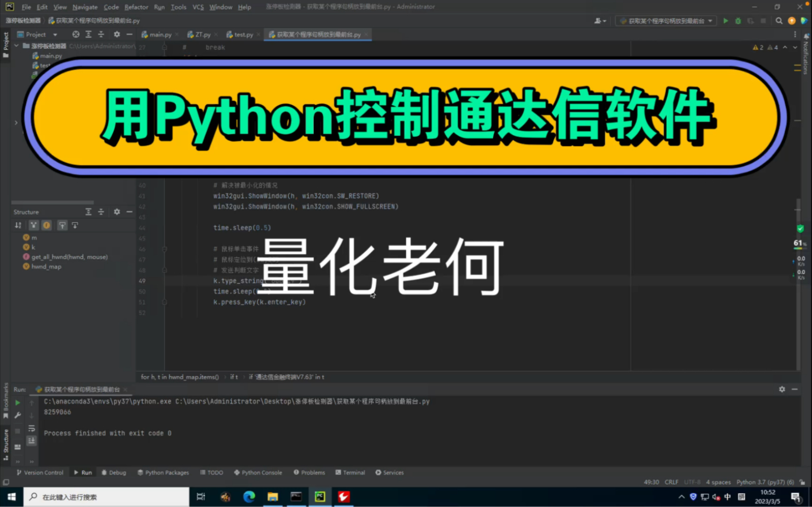Toggle Scroll to End in Run console
Viewport: 812px width, 507px height.
(x=31, y=441)
